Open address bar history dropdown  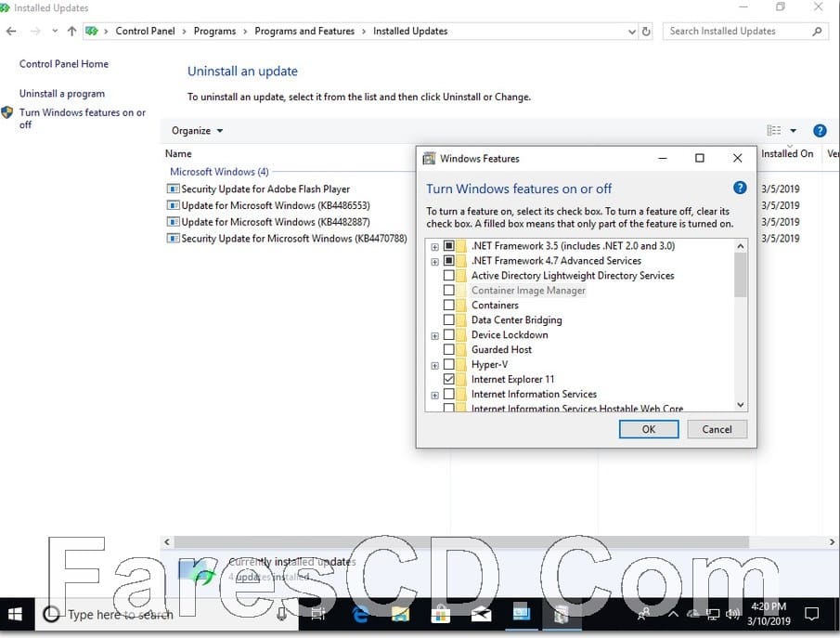tap(631, 32)
